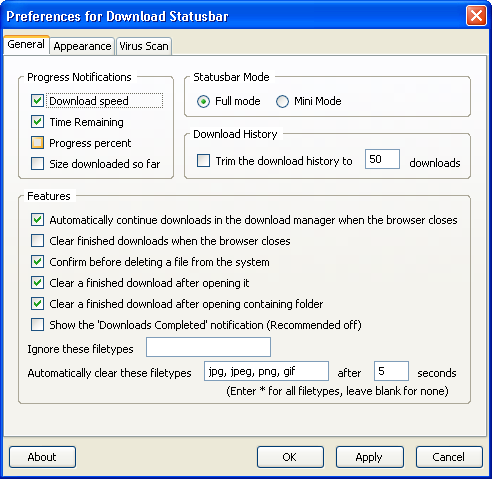Enable Trim the download history checkbox
This screenshot has height=479, width=492.
[203, 160]
